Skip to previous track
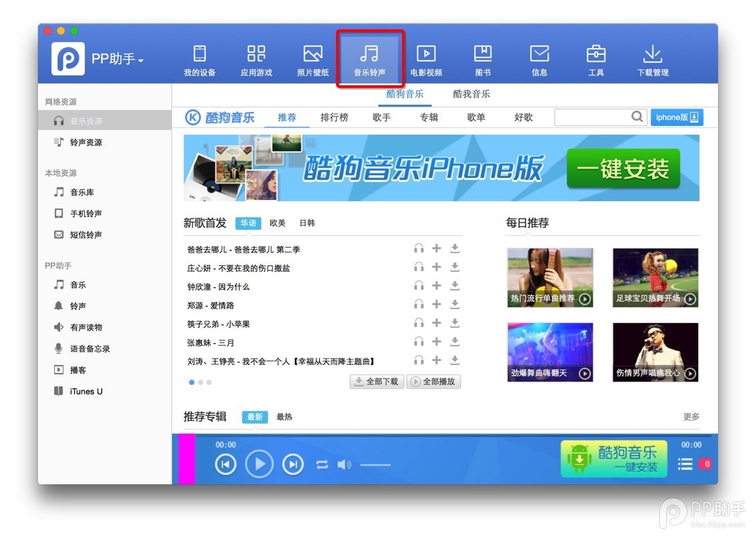Image resolution: width=756 pixels, height=537 pixels. 225,464
